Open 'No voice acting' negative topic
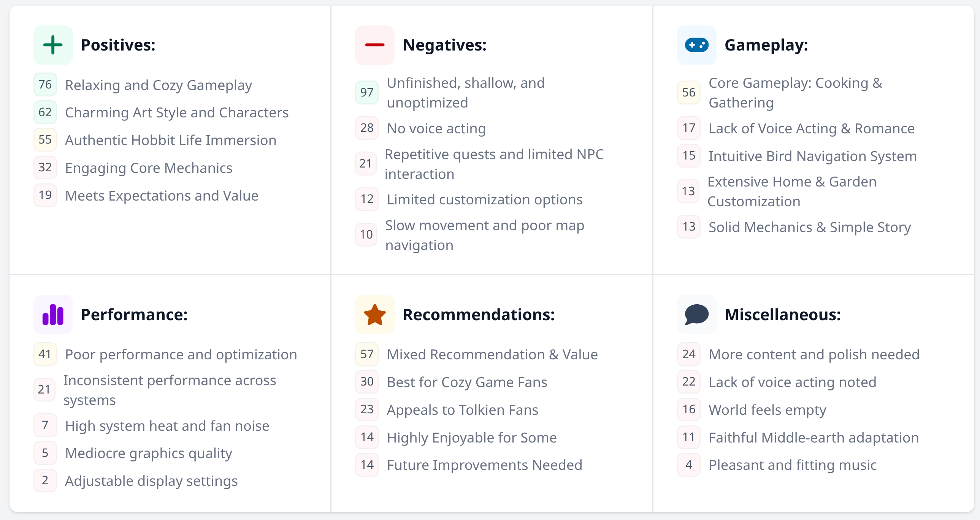This screenshot has height=520, width=980. pyautogui.click(x=436, y=128)
